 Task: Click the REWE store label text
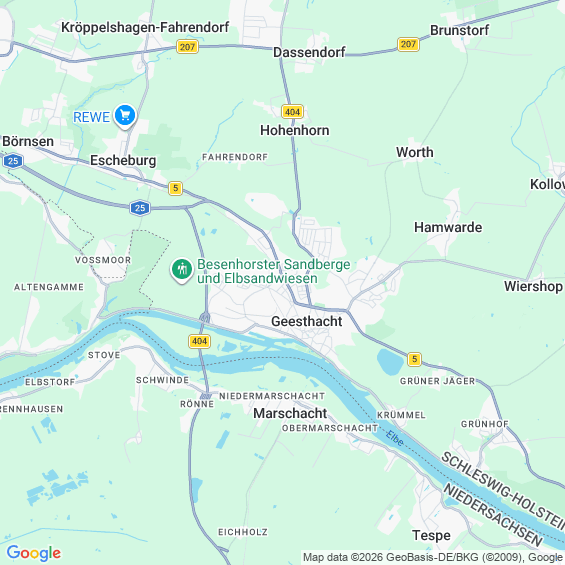click(x=92, y=117)
